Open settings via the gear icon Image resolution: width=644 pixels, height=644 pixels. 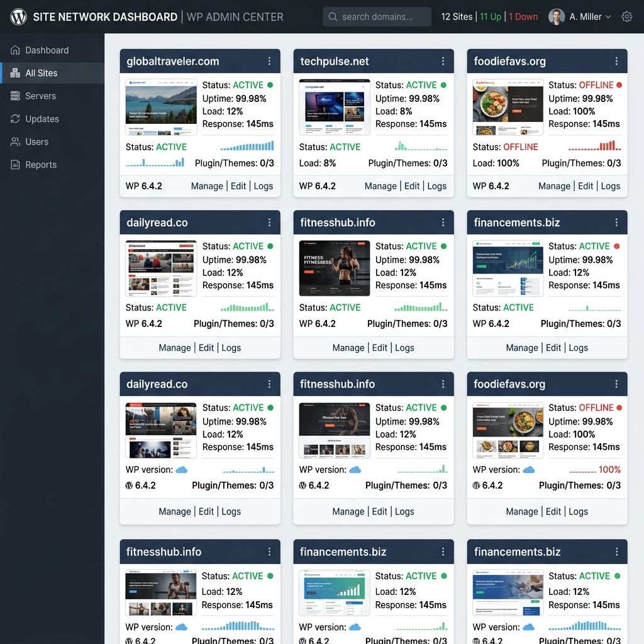coord(626,17)
